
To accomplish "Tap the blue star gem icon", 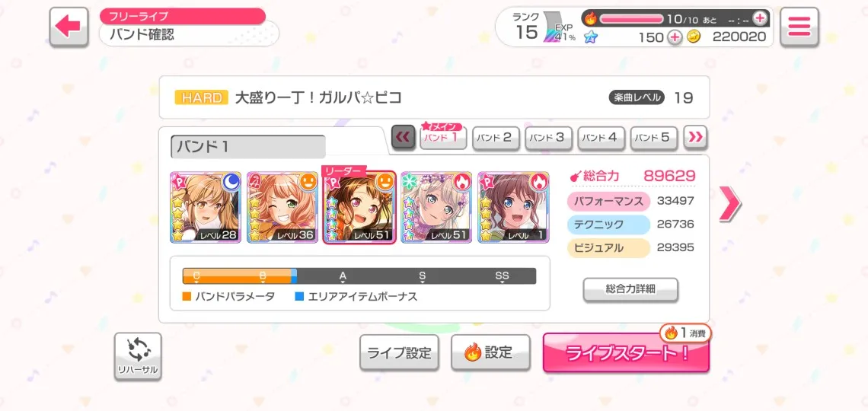I will tap(591, 37).
